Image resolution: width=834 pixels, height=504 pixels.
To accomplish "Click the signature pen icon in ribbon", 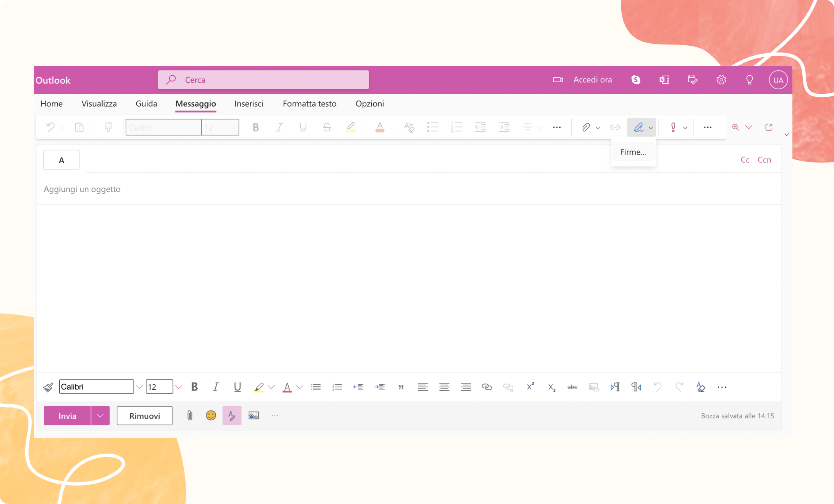I will [638, 127].
